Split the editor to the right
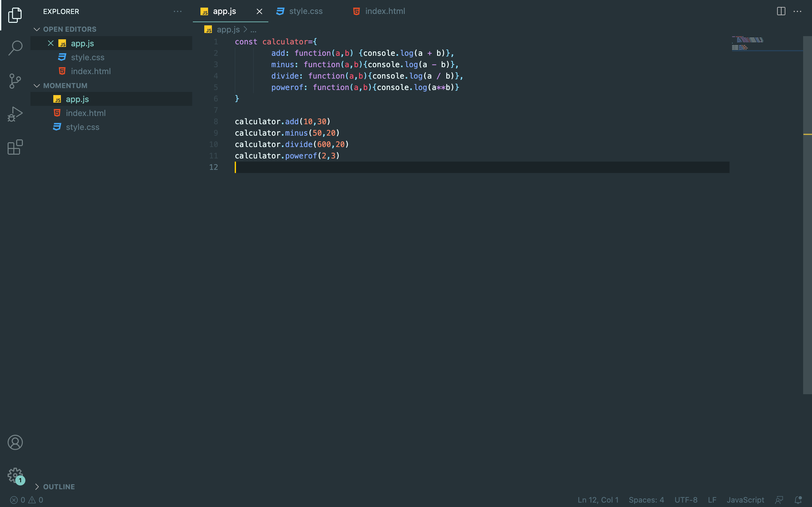Image resolution: width=812 pixels, height=507 pixels. (781, 11)
